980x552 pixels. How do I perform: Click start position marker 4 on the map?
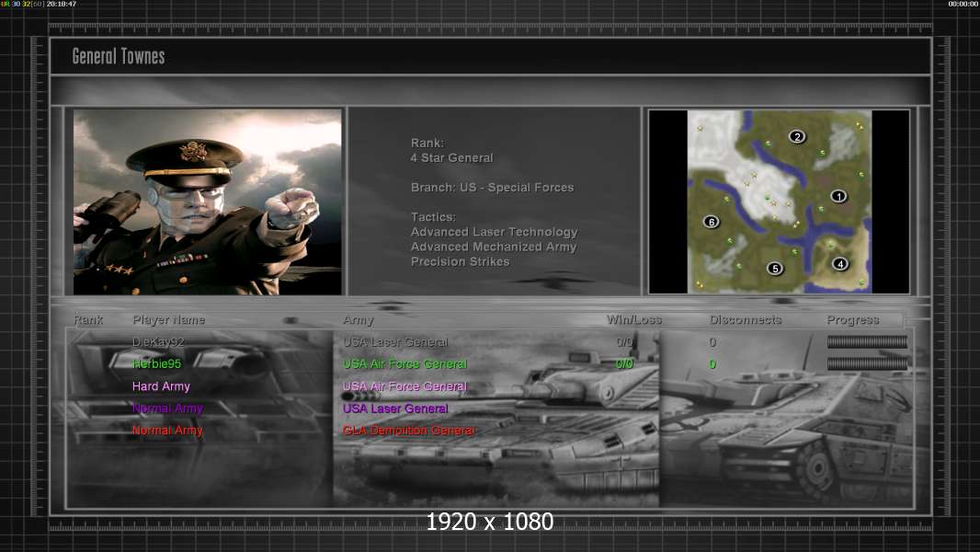point(840,264)
